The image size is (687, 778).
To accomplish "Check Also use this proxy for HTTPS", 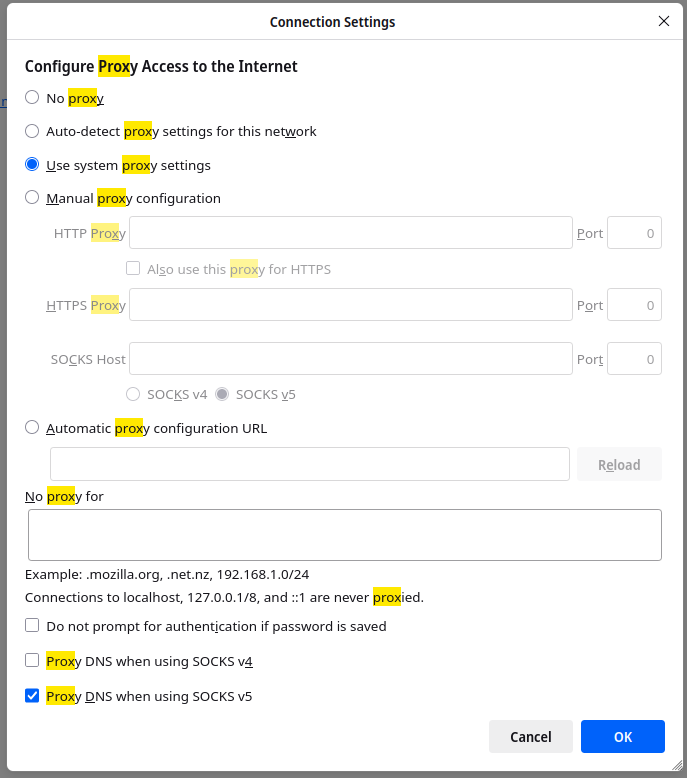I will (133, 269).
